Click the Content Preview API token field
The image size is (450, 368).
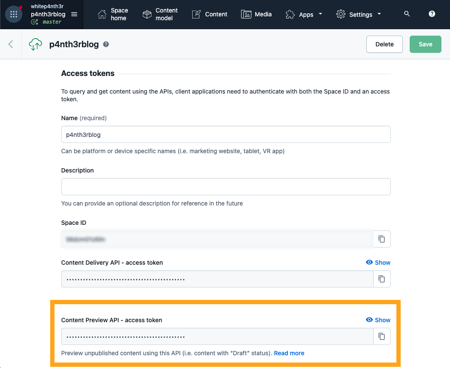[217, 336]
